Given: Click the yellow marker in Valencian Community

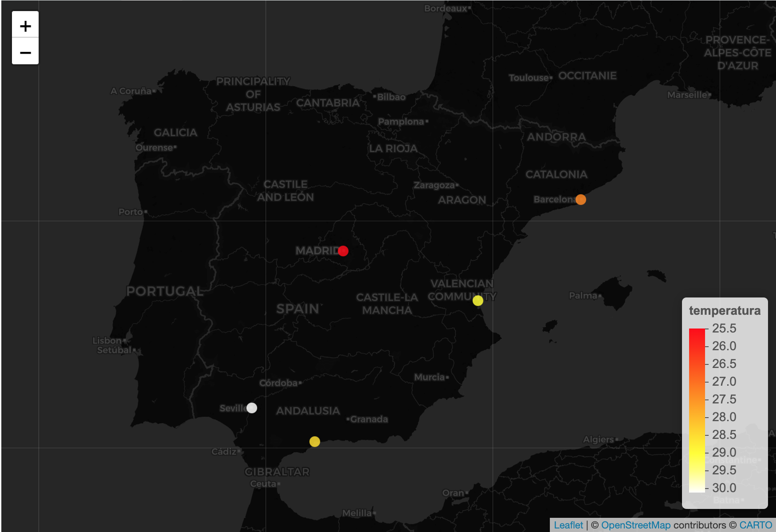Looking at the screenshot, I should point(478,301).
